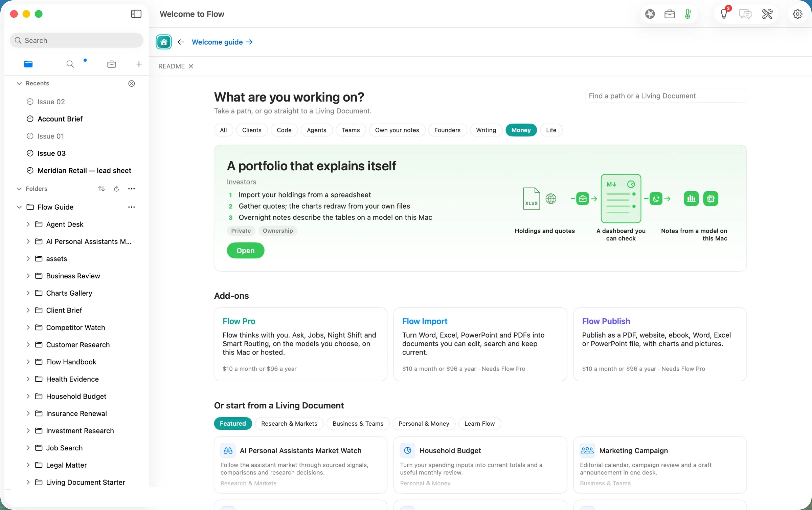Open the chat bubbles icon
812x510 pixels.
pyautogui.click(x=745, y=14)
